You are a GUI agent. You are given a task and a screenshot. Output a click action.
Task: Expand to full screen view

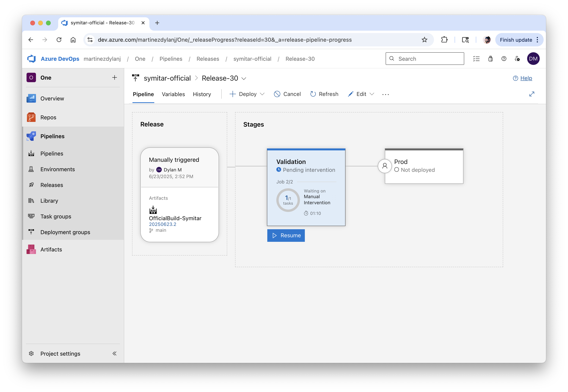click(532, 94)
